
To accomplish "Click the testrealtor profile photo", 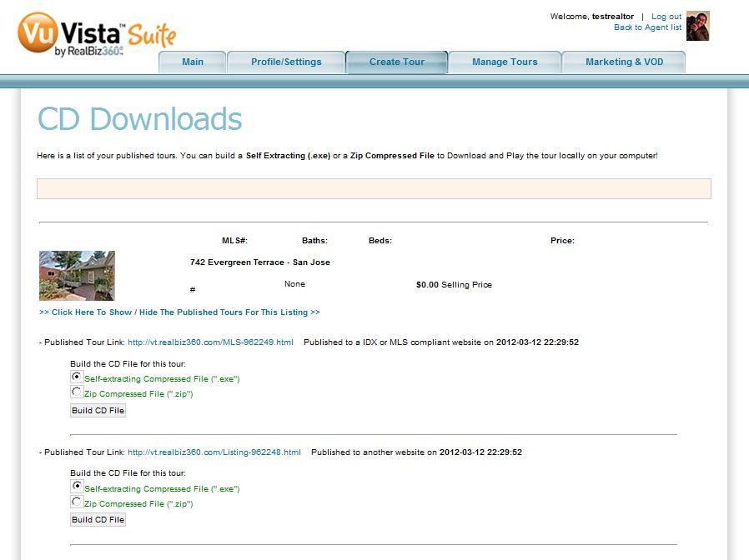I will coord(698,26).
